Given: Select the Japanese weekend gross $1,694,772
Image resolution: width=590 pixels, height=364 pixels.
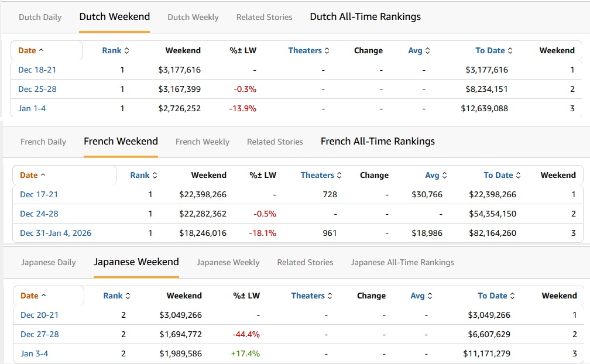Looking at the screenshot, I should point(181,334).
